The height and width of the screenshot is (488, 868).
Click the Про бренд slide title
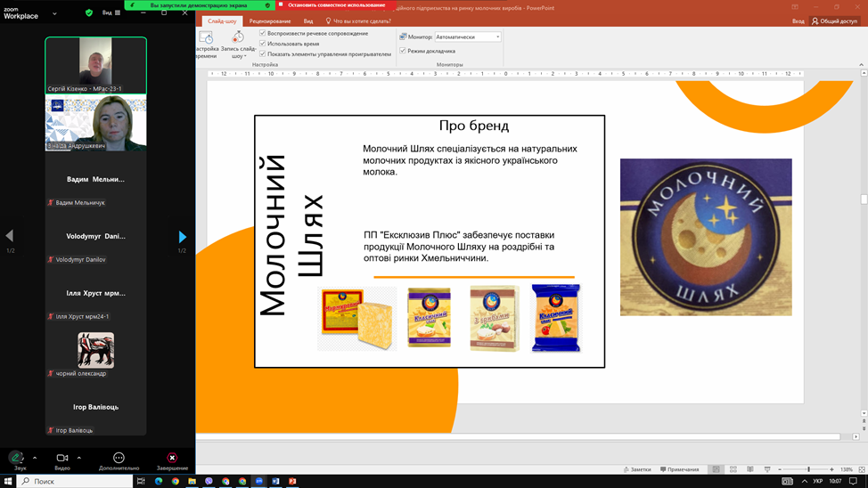tap(474, 126)
